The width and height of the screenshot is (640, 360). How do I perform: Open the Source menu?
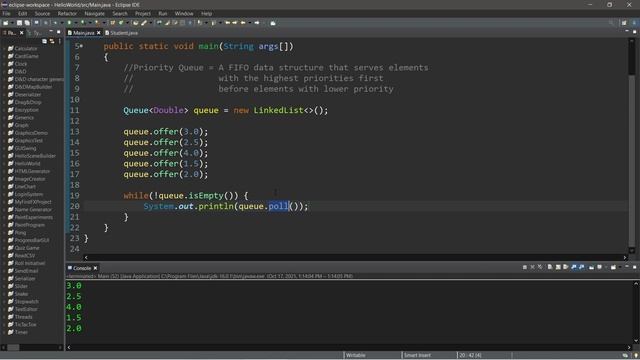click(42, 13)
